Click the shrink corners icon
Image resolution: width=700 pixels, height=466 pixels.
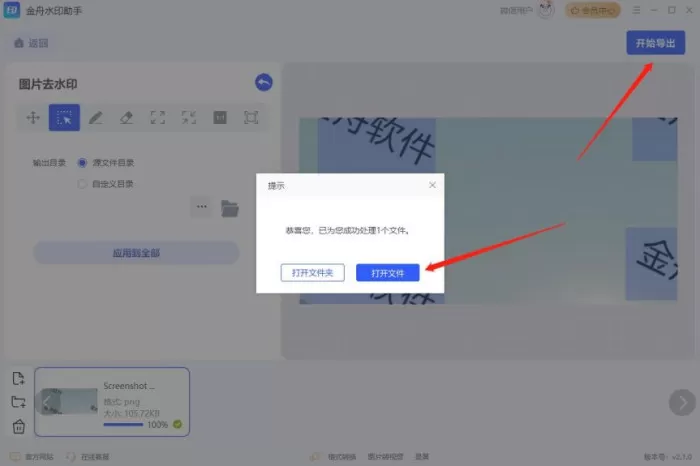click(189, 118)
